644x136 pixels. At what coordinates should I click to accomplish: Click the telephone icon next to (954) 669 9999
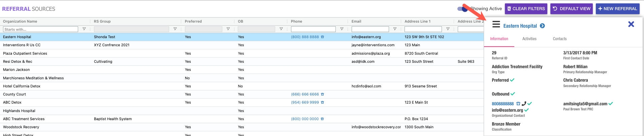[322, 103]
